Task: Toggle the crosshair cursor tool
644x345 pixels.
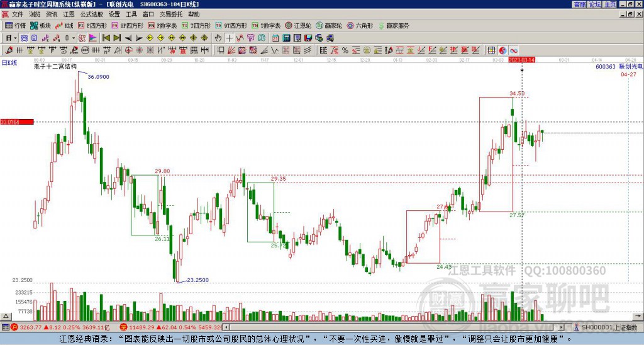Action: [x=229, y=38]
